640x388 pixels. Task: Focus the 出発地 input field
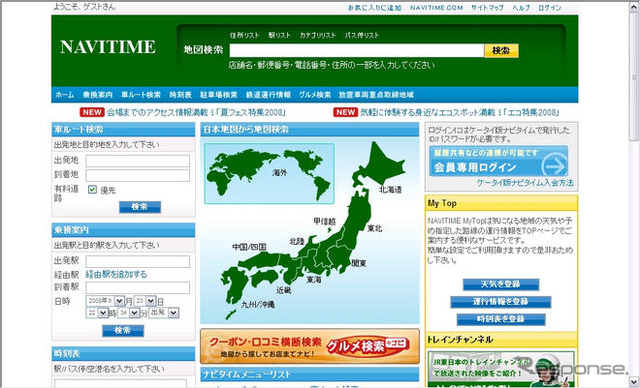click(x=138, y=161)
